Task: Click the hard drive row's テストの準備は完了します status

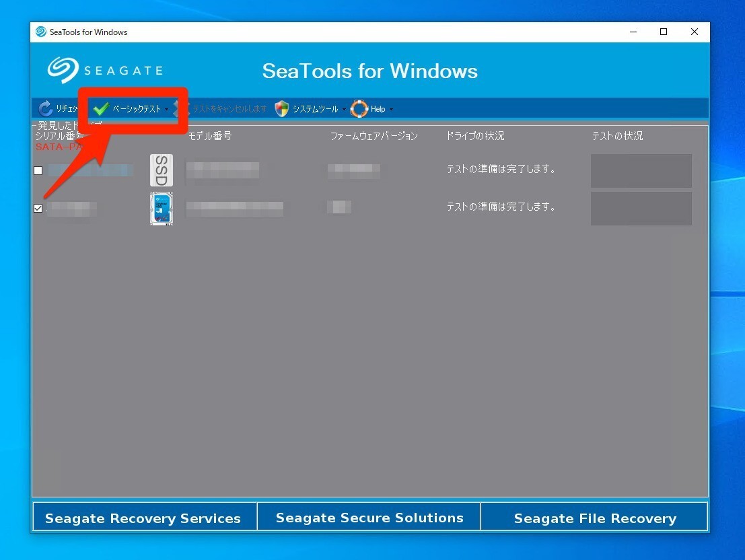Action: click(x=501, y=207)
